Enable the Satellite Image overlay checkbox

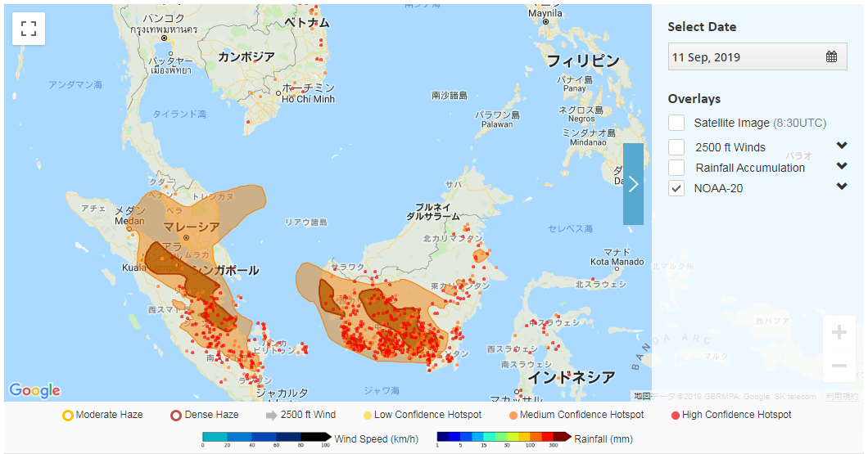click(676, 123)
